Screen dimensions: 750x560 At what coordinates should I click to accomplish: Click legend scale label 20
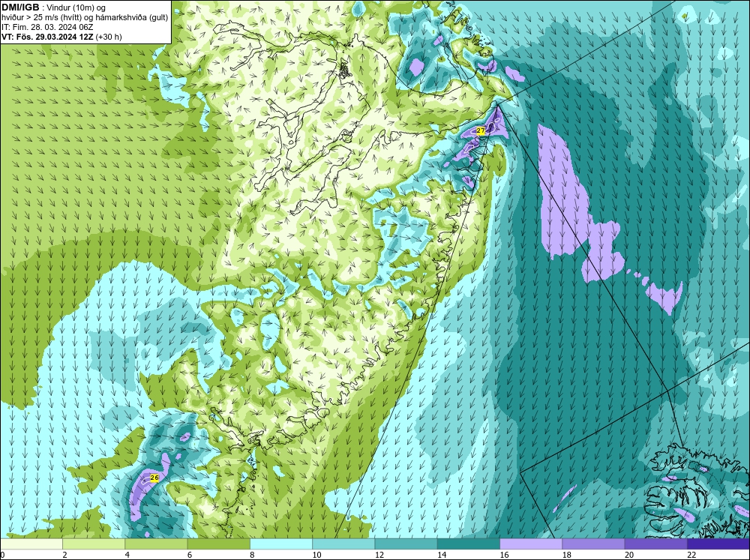(x=629, y=555)
